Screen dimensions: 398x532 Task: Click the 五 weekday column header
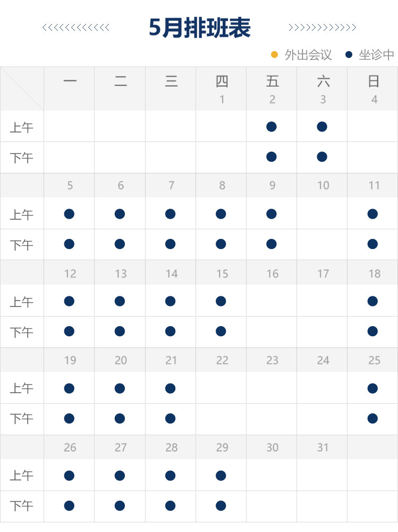[x=272, y=81]
